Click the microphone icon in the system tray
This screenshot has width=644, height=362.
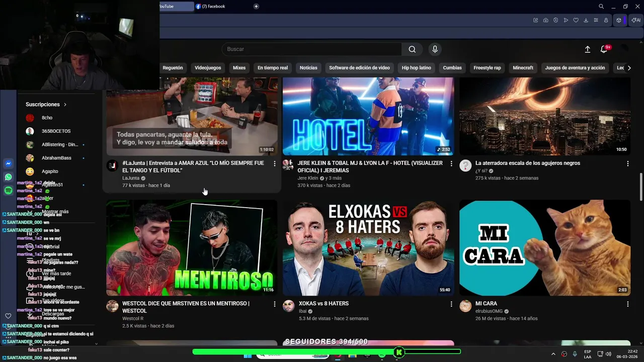(x=575, y=354)
